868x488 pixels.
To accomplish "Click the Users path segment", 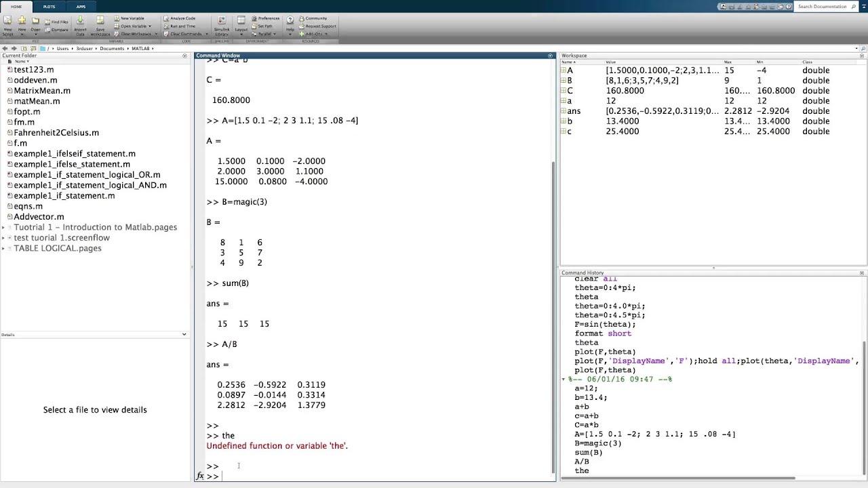I will (62, 49).
